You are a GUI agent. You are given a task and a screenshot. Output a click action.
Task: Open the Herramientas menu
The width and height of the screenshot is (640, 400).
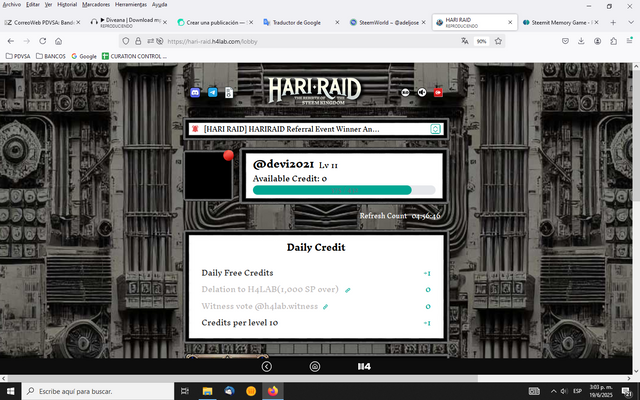click(131, 4)
